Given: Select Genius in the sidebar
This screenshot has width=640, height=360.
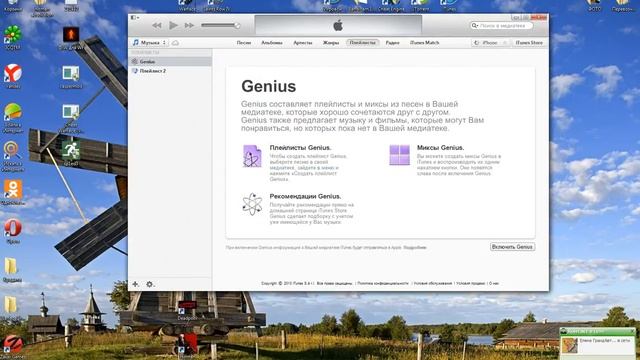Looking at the screenshot, I should (x=170, y=62).
